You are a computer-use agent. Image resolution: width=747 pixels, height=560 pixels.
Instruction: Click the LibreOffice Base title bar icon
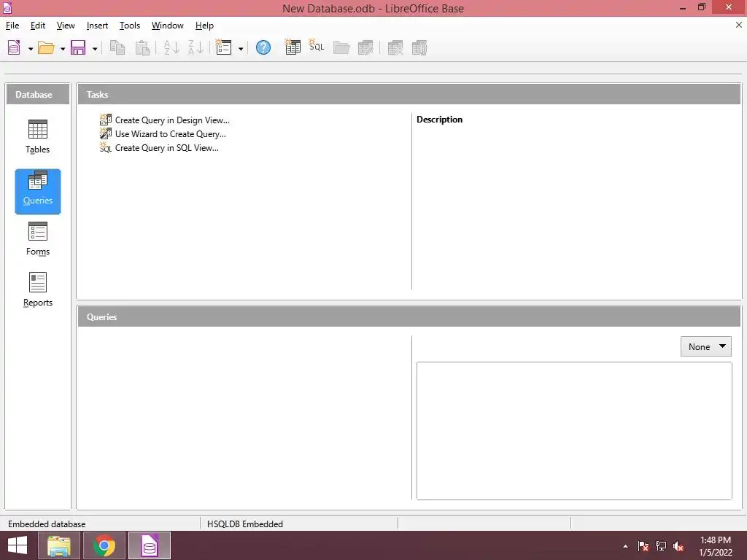click(x=7, y=7)
